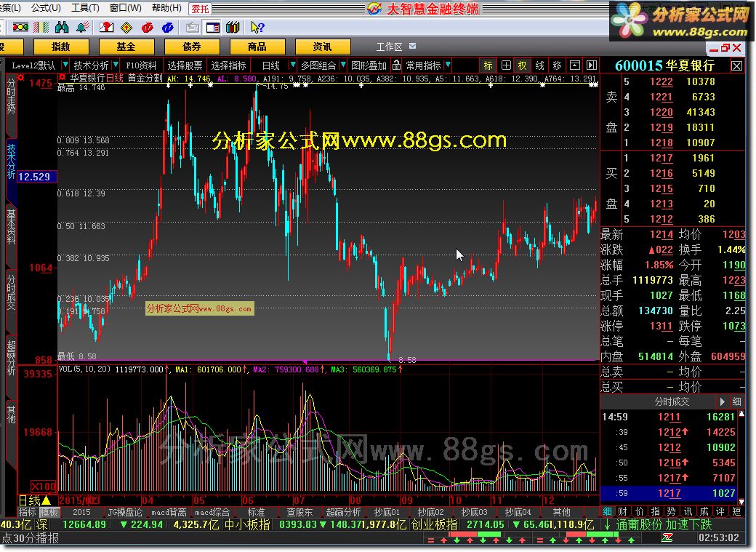756x552 pixels.
Task: Open the 常用指标 dropdown arrow
Action: click(448, 64)
